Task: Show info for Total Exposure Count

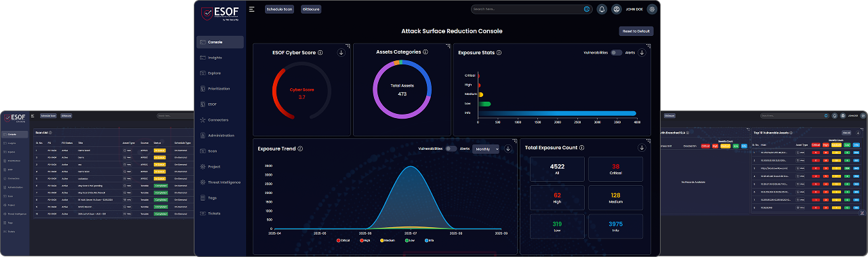Action: pyautogui.click(x=581, y=147)
